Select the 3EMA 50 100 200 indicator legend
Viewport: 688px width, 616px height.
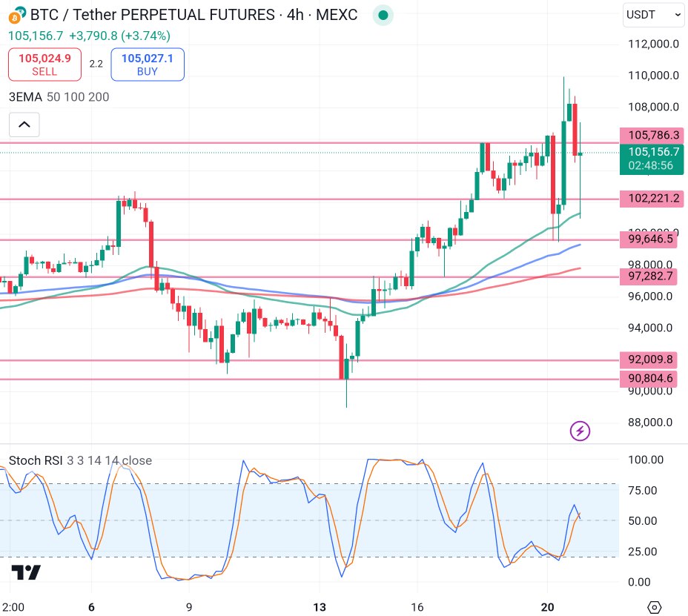click(59, 97)
